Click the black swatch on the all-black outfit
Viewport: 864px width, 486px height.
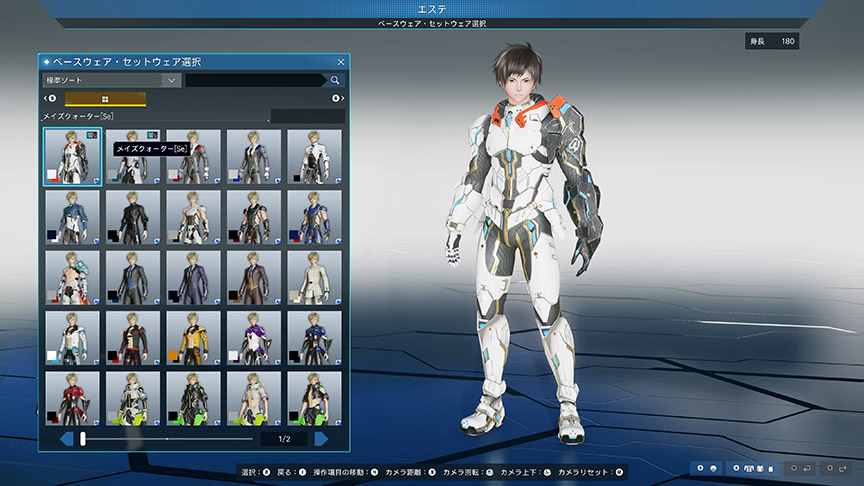coord(113,236)
